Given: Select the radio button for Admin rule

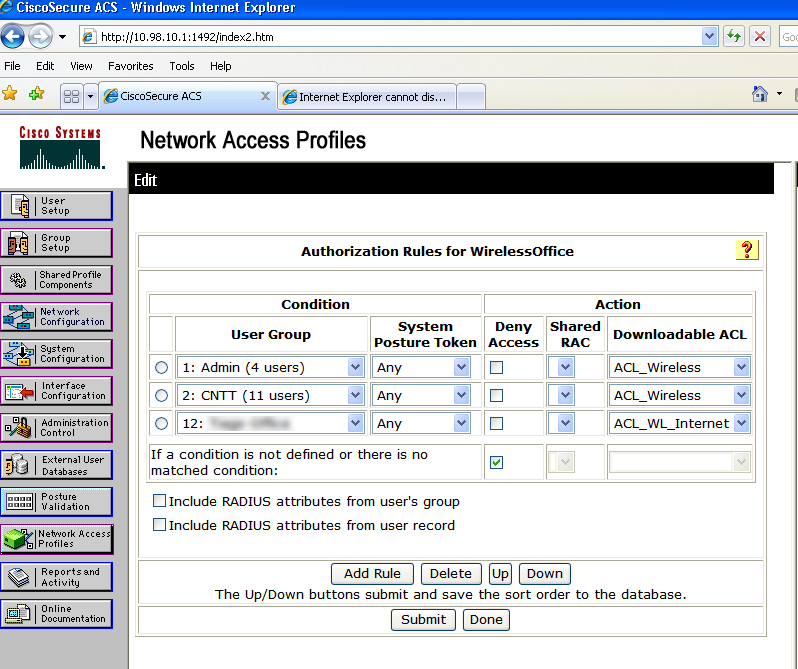Looking at the screenshot, I should [162, 368].
